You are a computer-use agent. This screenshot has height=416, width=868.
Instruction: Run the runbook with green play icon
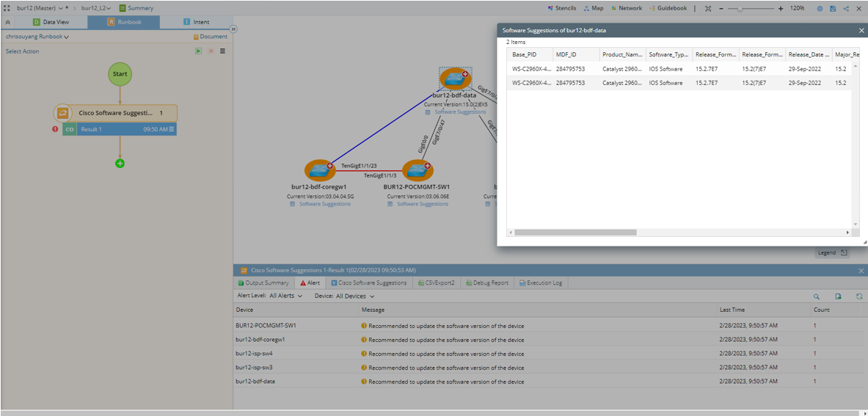(197, 51)
